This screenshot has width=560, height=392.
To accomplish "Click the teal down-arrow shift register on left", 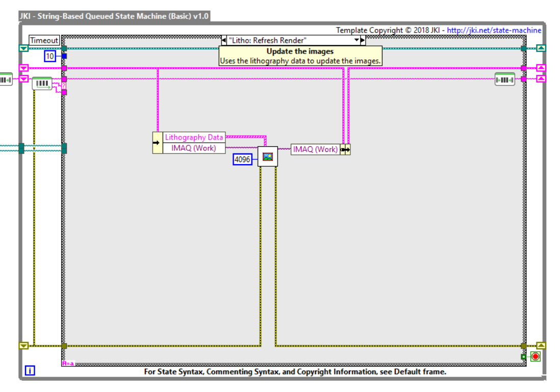I will (23, 48).
